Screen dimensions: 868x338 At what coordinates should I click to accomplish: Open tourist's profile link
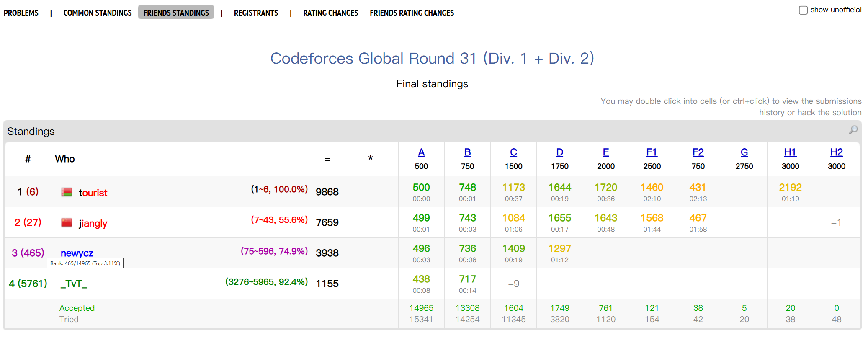click(x=93, y=193)
